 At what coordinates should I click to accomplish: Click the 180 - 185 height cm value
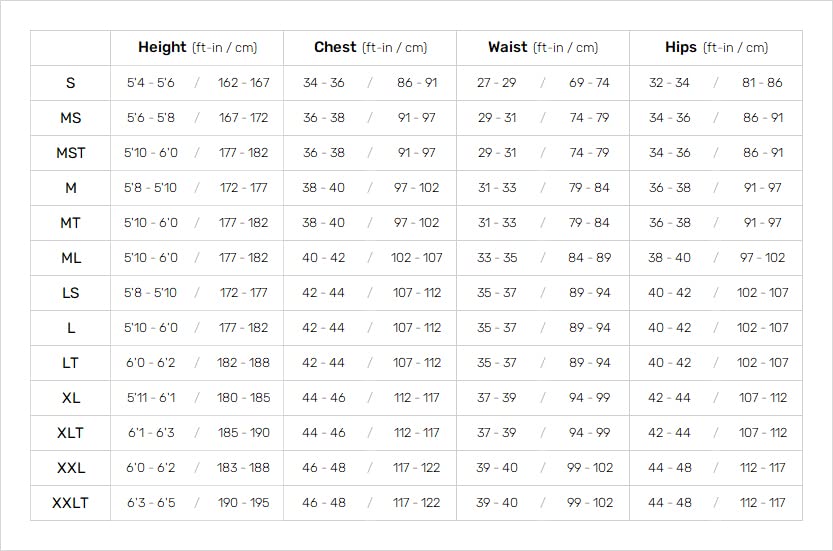pyautogui.click(x=244, y=398)
